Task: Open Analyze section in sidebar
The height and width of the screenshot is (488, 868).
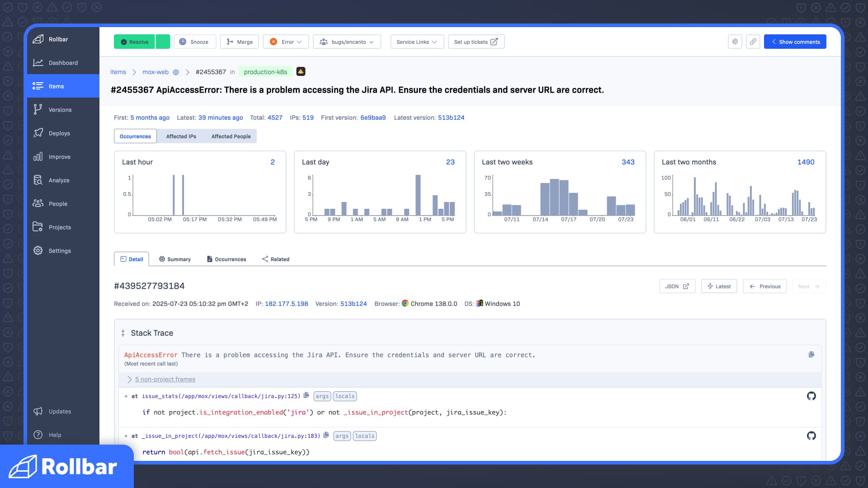Action: pyautogui.click(x=59, y=180)
